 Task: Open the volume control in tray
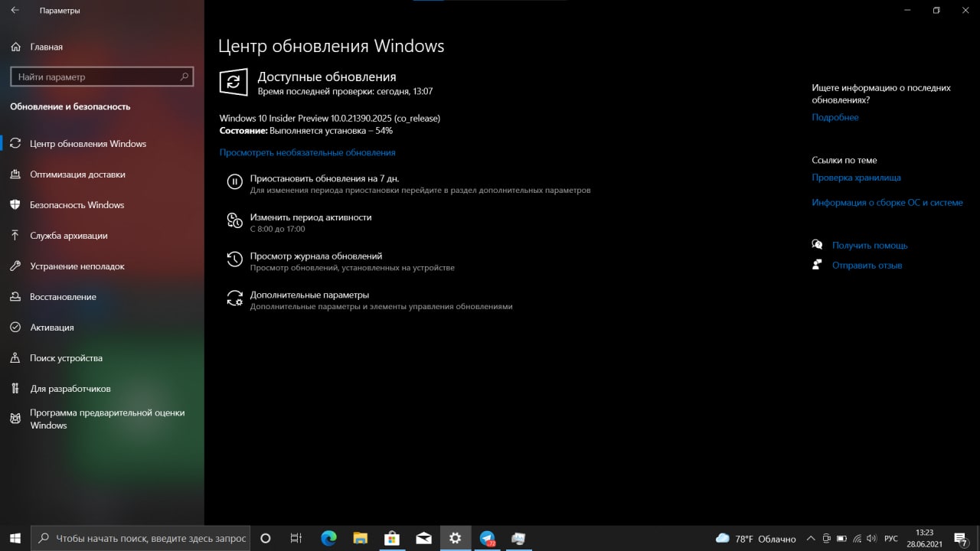(872, 539)
